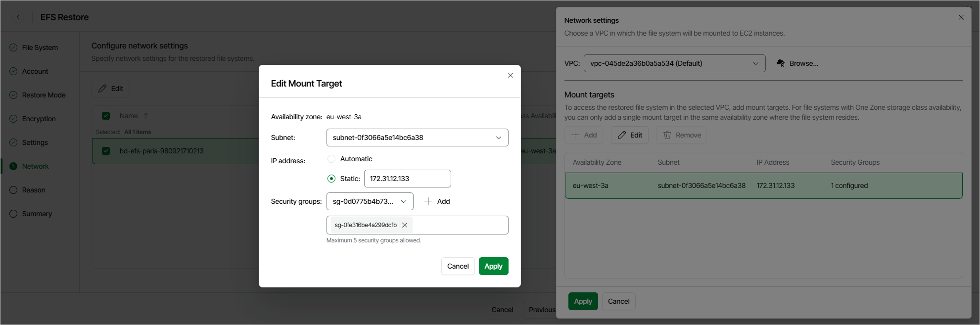Viewport: 980px width, 325px height.
Task: Click the back arrow next to EFS Restore
Action: pyautogui.click(x=18, y=17)
